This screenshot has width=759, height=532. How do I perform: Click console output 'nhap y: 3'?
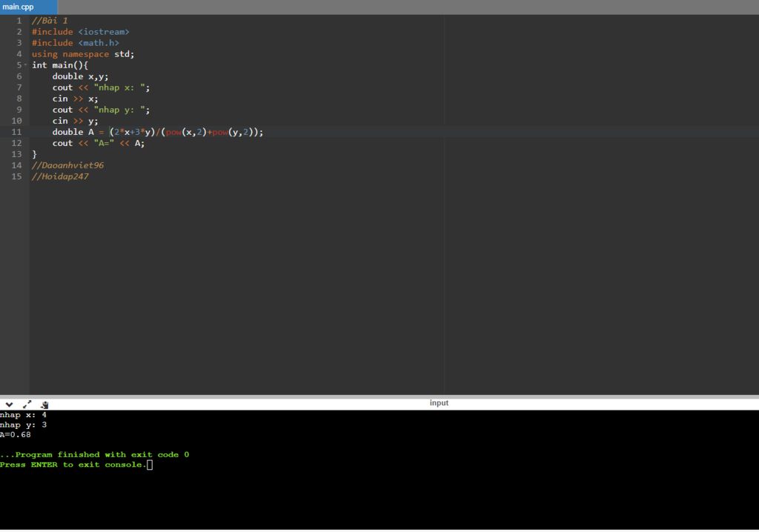[x=23, y=425]
